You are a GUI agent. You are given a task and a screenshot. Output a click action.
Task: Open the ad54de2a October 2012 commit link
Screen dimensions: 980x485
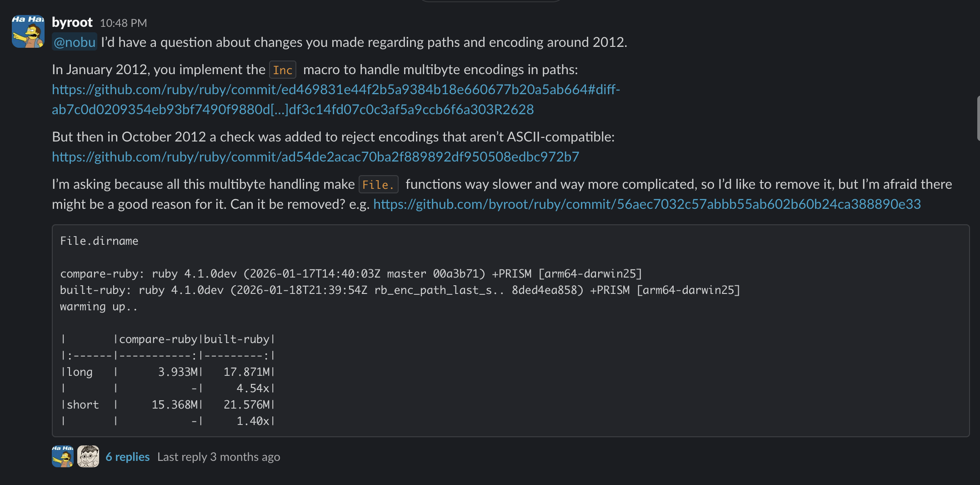point(315,157)
